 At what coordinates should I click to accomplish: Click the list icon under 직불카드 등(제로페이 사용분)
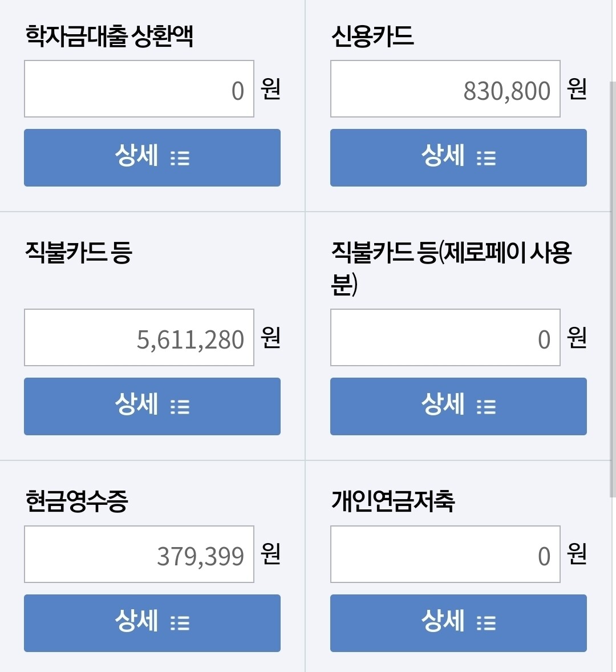487,407
